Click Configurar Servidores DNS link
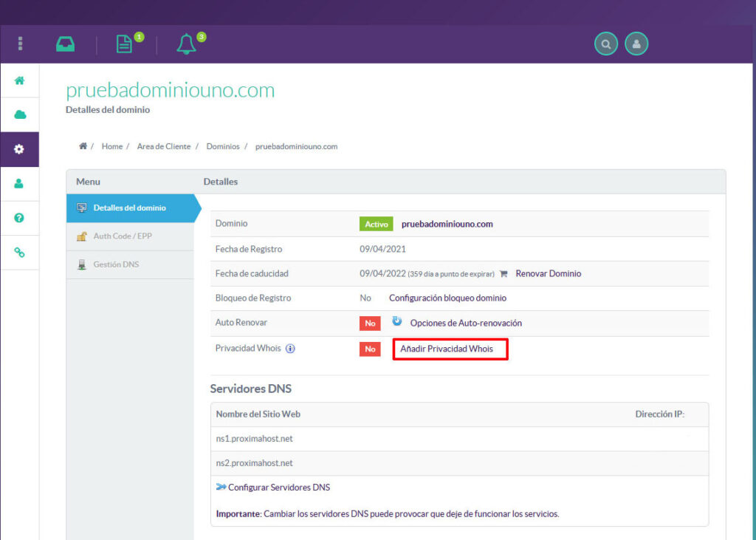This screenshot has width=756, height=540. click(278, 488)
